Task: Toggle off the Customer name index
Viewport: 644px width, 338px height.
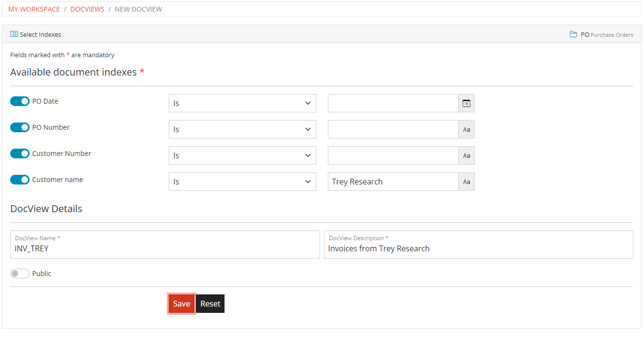Action: click(x=20, y=180)
